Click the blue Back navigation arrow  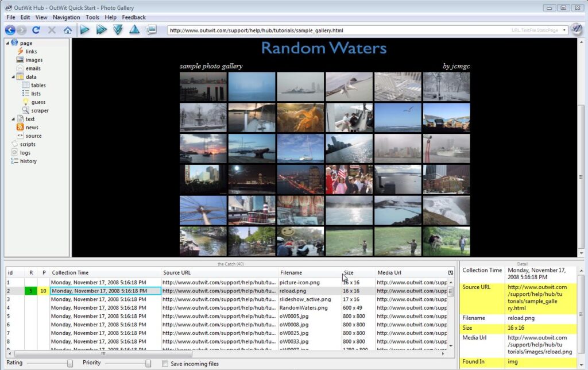coord(10,30)
